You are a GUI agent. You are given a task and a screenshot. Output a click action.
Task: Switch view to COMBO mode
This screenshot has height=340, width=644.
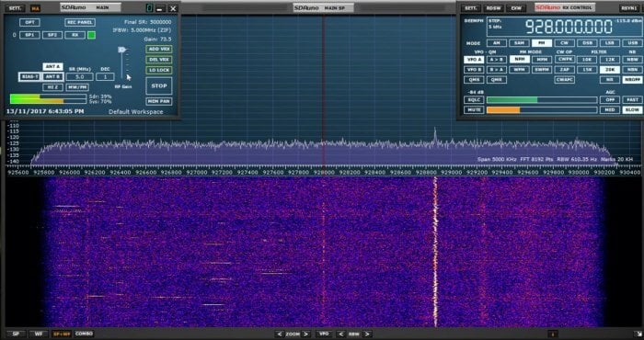click(x=85, y=334)
